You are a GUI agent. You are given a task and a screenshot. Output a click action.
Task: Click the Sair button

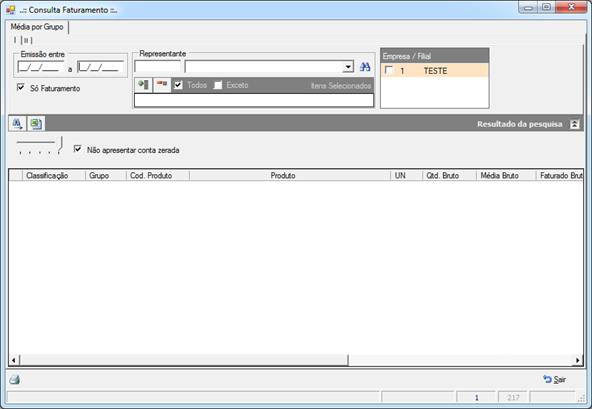click(554, 379)
